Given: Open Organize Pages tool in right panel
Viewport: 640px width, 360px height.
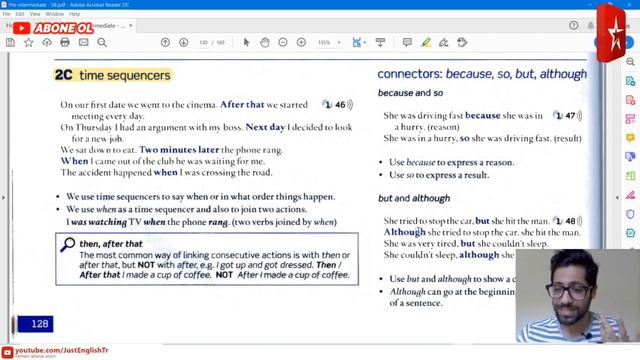Looking at the screenshot, I should coord(630,119).
